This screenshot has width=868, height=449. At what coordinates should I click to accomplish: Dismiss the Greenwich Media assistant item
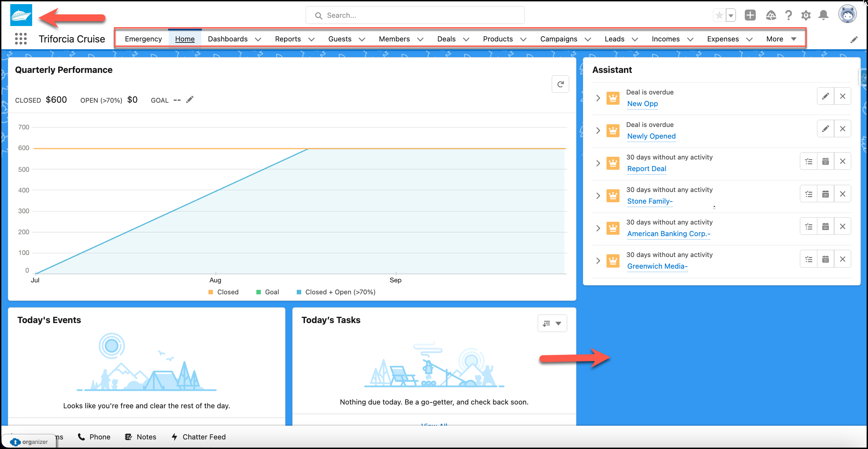[x=843, y=259]
